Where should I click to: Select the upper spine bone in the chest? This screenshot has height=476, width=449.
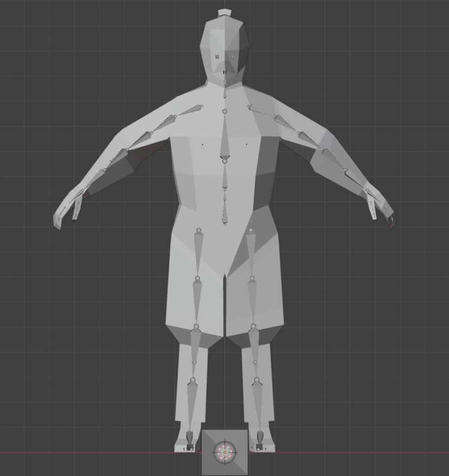224,135
